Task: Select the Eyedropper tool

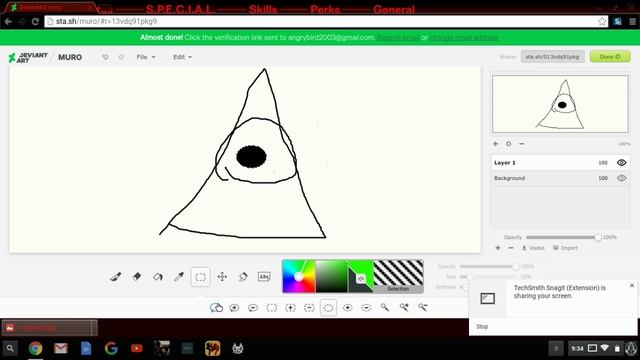Action: [x=179, y=277]
